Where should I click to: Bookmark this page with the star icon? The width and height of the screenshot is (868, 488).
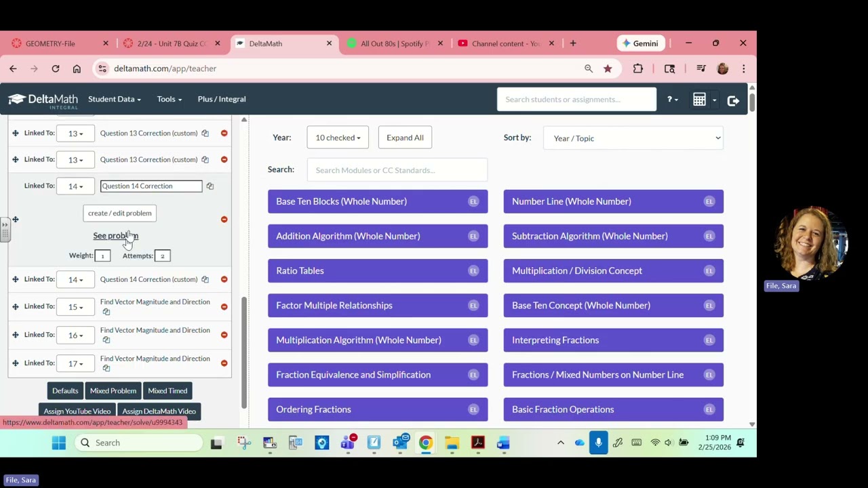[608, 68]
